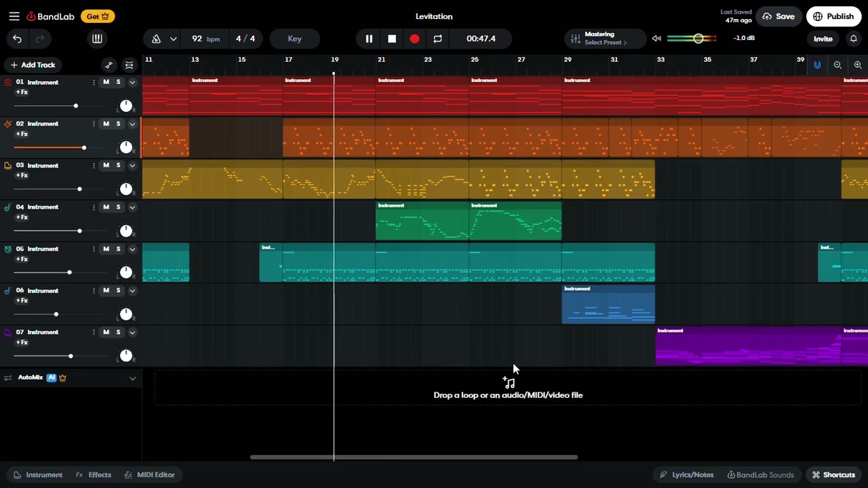Open notifications bell icon

coord(854,39)
